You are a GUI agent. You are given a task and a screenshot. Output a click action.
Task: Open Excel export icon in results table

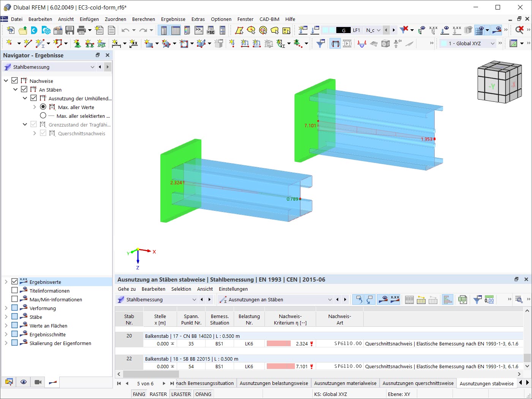462,300
